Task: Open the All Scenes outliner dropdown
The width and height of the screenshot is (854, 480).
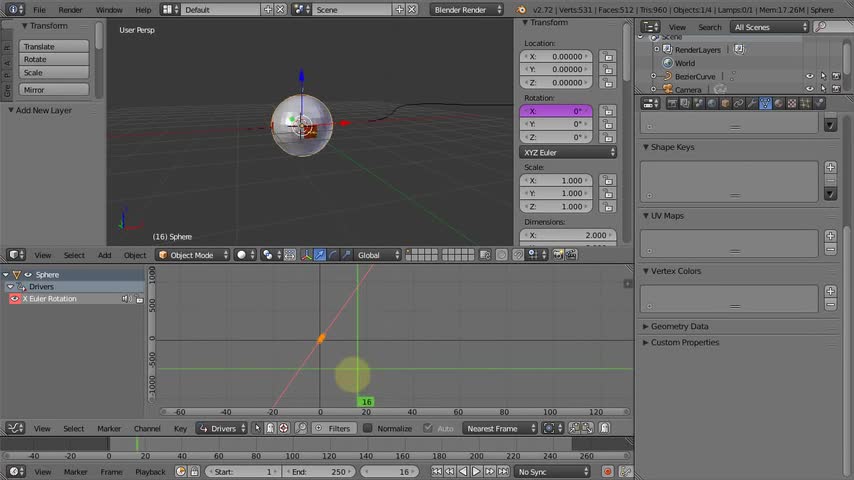Action: 770,27
